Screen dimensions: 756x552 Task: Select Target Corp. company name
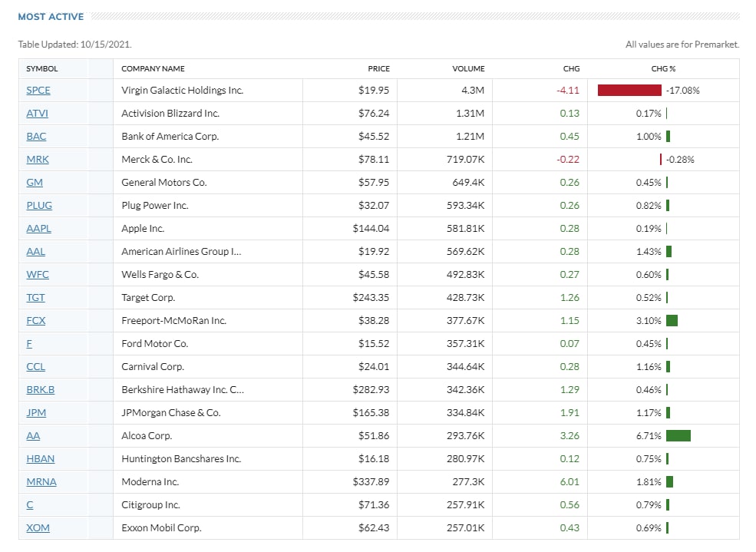(x=148, y=297)
